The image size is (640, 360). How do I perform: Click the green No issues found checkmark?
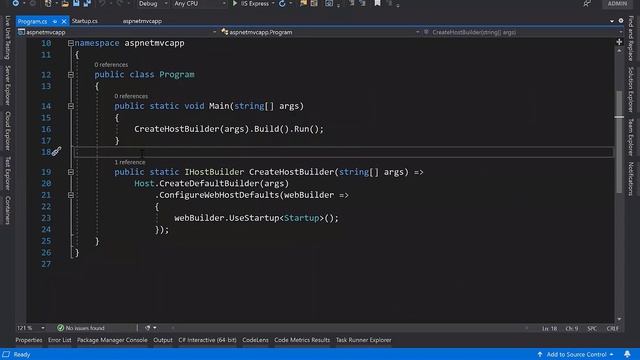(x=60, y=328)
